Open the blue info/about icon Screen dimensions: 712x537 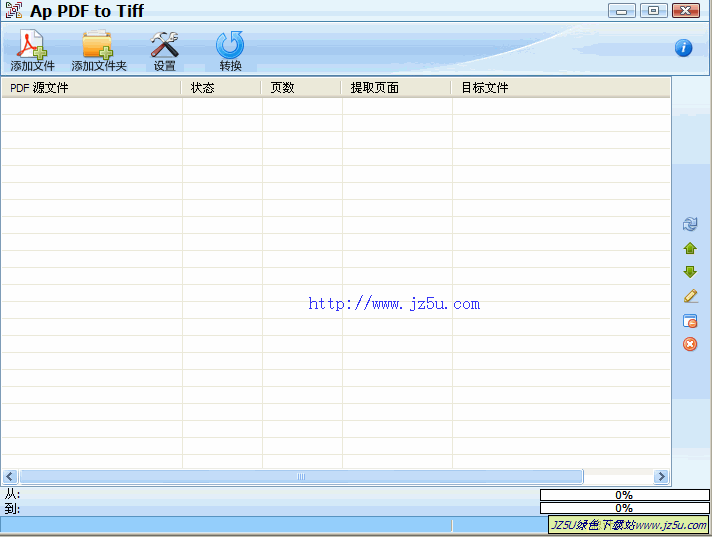point(683,48)
